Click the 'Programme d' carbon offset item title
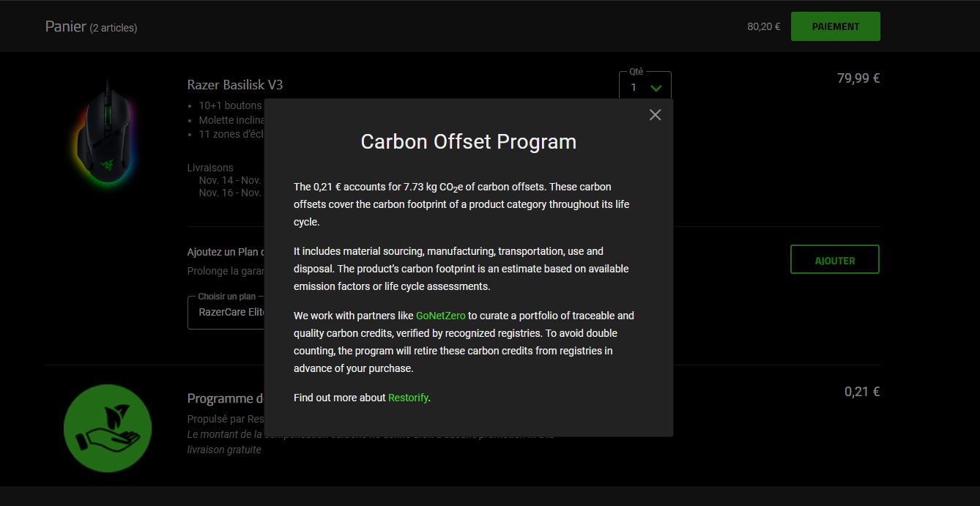This screenshot has width=980, height=506. [x=225, y=398]
